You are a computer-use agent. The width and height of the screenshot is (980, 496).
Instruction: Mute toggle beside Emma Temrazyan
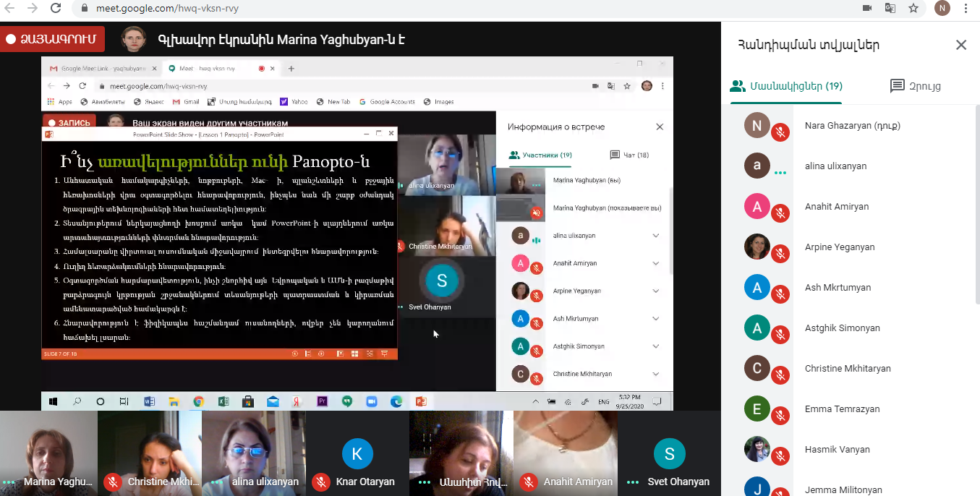point(780,416)
